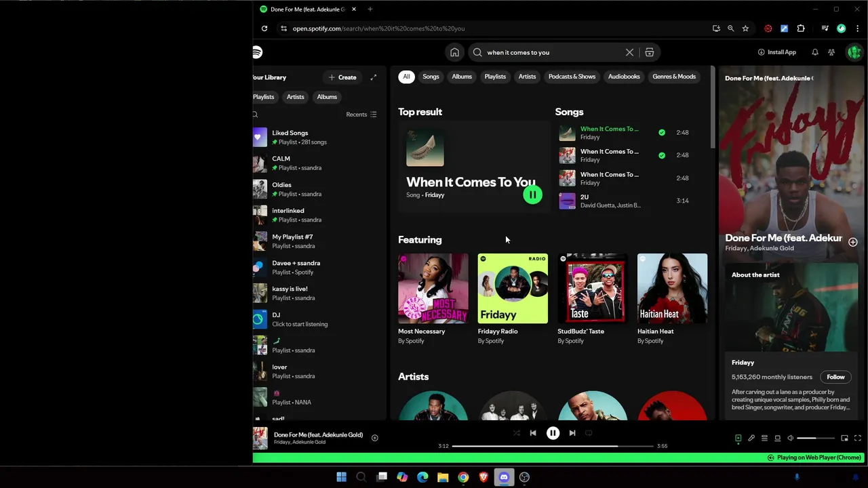This screenshot has width=868, height=488.
Task: Open the interlinked playlist
Action: (x=317, y=216)
